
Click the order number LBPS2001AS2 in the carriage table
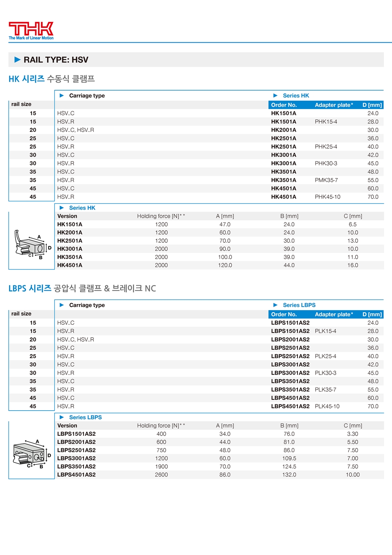point(290,339)
